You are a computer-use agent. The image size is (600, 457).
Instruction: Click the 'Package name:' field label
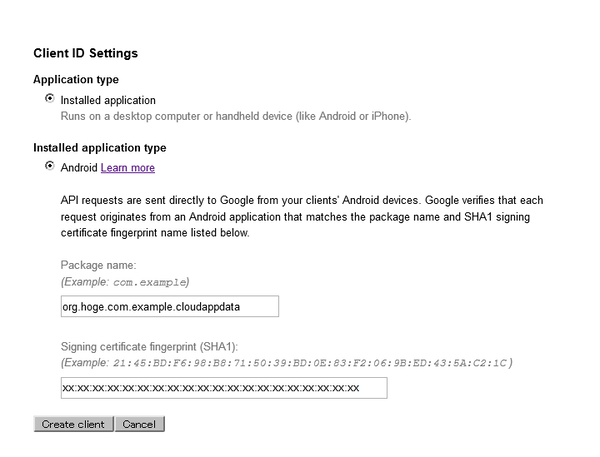pyautogui.click(x=96, y=267)
